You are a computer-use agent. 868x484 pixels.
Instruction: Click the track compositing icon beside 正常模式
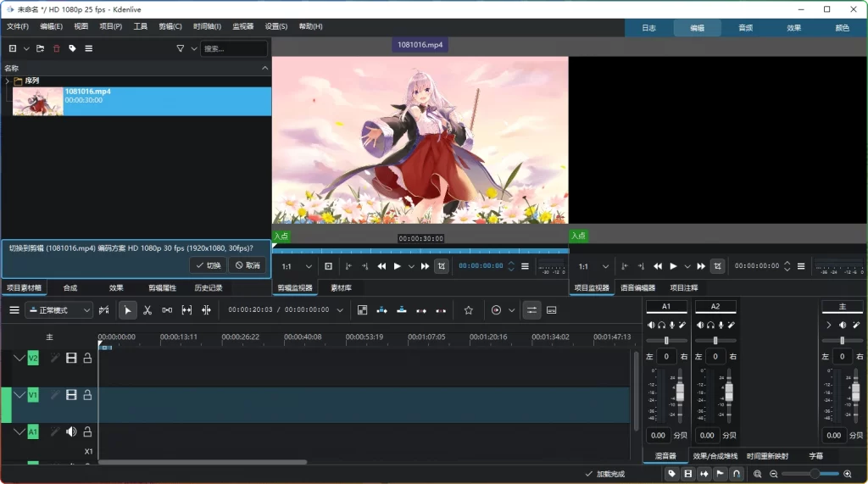pos(103,310)
